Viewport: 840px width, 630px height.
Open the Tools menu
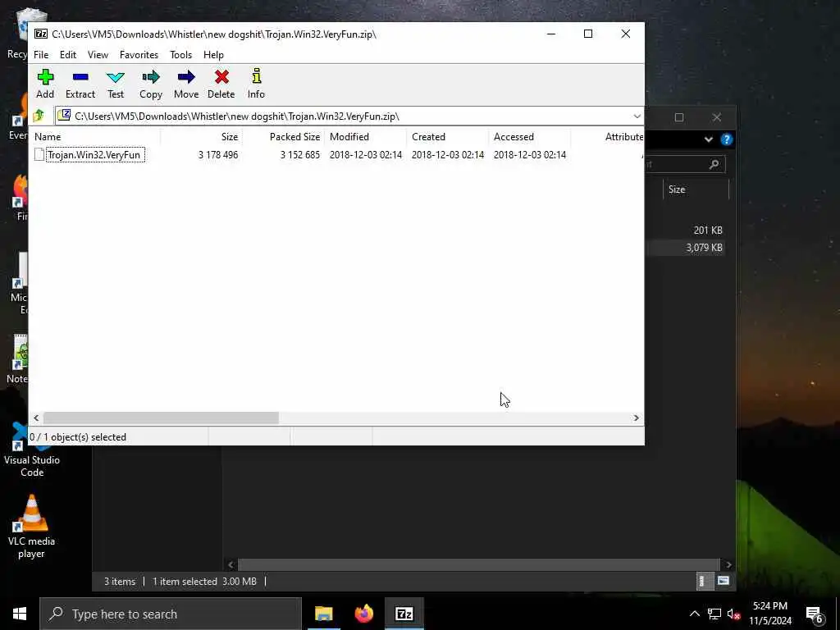(x=180, y=55)
